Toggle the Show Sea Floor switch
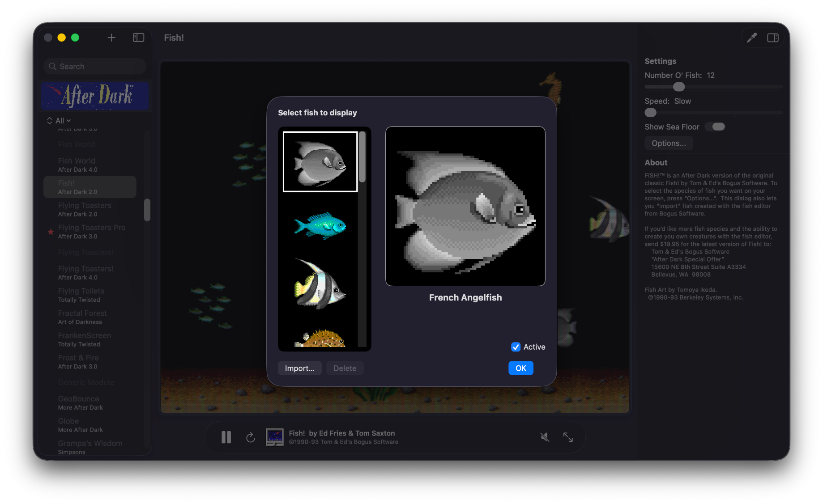823x504 pixels. (x=715, y=127)
